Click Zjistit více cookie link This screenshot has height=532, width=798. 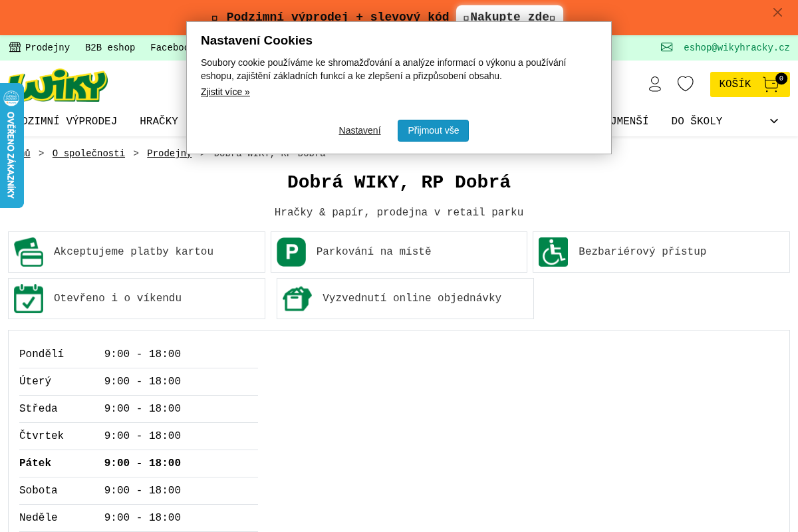(x=225, y=92)
